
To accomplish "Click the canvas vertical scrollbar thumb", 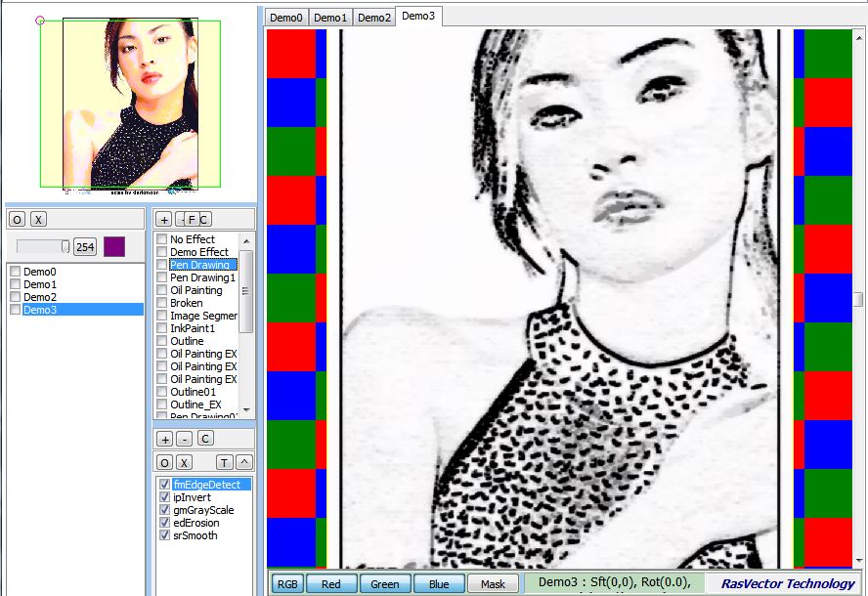I will (858, 299).
